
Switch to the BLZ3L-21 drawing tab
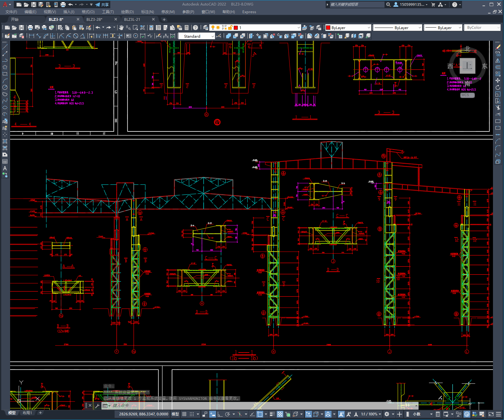(x=132, y=19)
